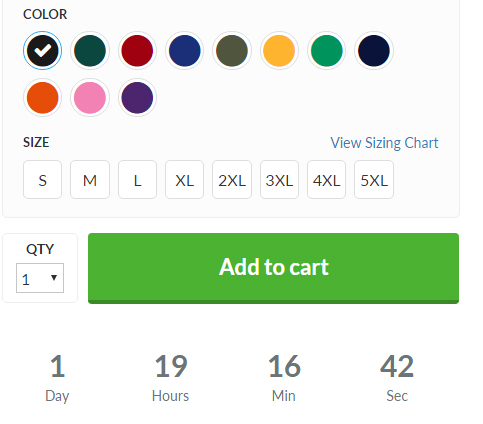Select the bright green color swatch

coord(327,50)
